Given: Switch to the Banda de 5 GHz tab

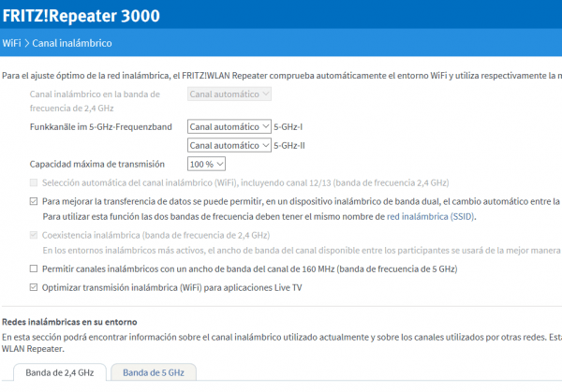Looking at the screenshot, I should click(154, 372).
